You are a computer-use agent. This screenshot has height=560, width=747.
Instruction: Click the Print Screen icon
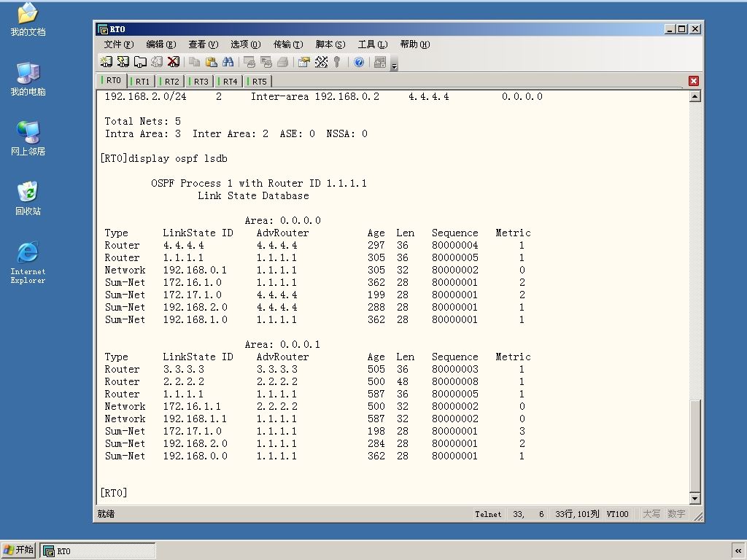tap(249, 62)
